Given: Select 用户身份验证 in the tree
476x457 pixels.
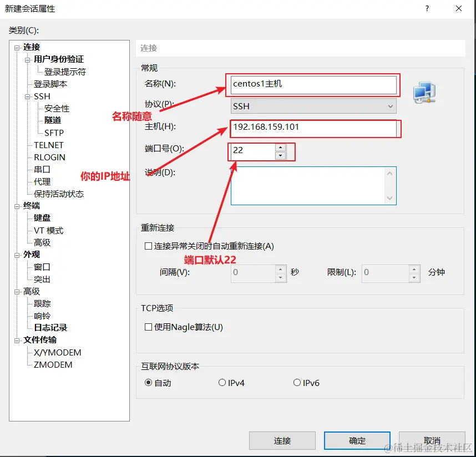Looking at the screenshot, I should point(59,59).
